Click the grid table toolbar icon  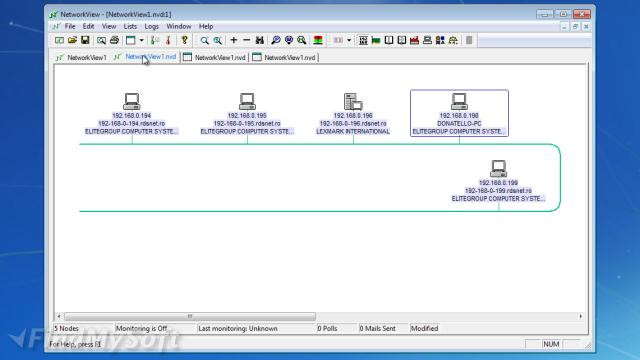tap(363, 40)
